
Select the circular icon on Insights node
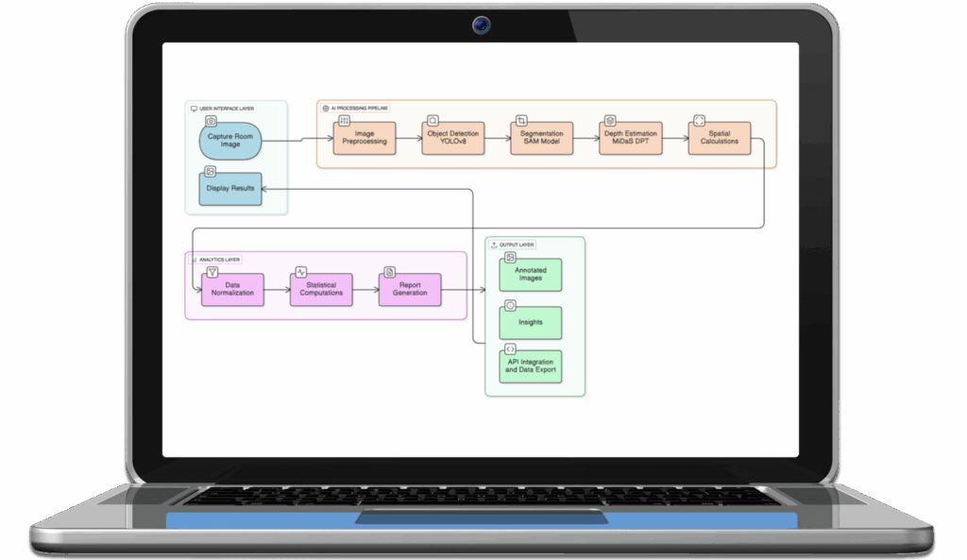(x=510, y=307)
